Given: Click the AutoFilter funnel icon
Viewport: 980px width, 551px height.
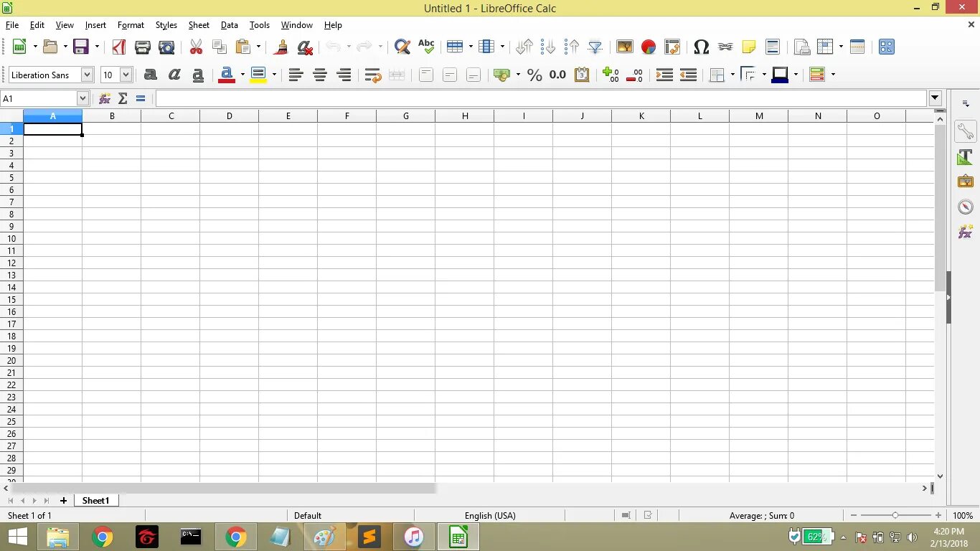Looking at the screenshot, I should click(x=595, y=47).
